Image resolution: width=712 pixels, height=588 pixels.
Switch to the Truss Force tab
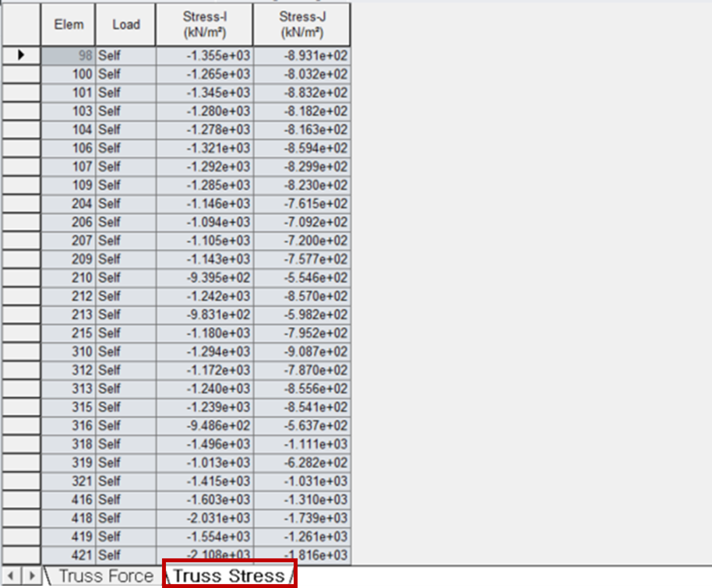(105, 576)
